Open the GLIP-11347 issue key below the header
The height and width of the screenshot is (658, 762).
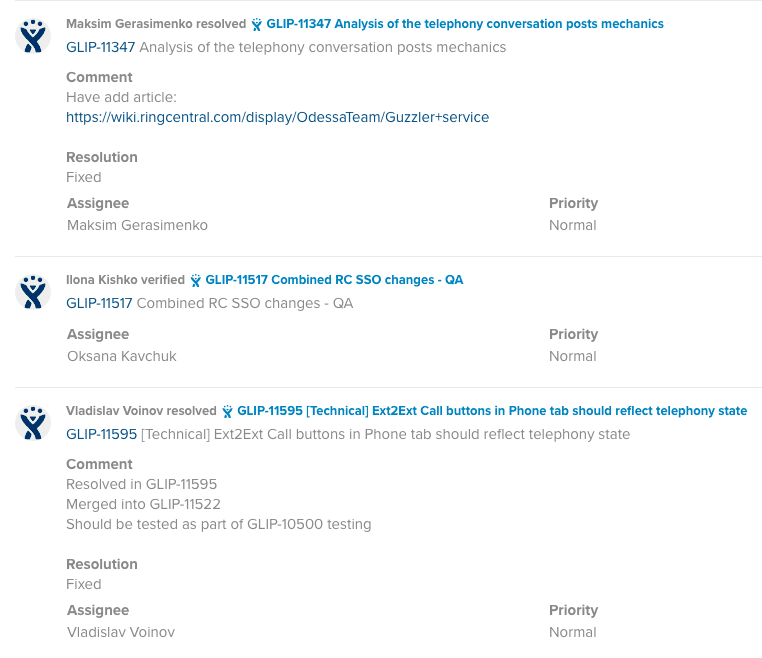pyautogui.click(x=100, y=47)
